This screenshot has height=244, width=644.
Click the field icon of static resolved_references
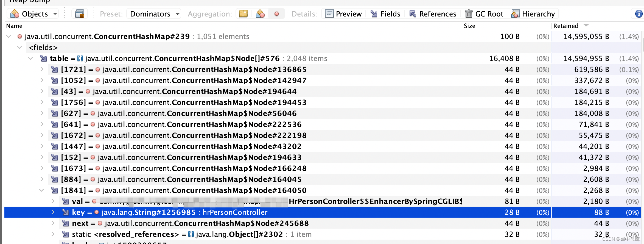coord(65,234)
